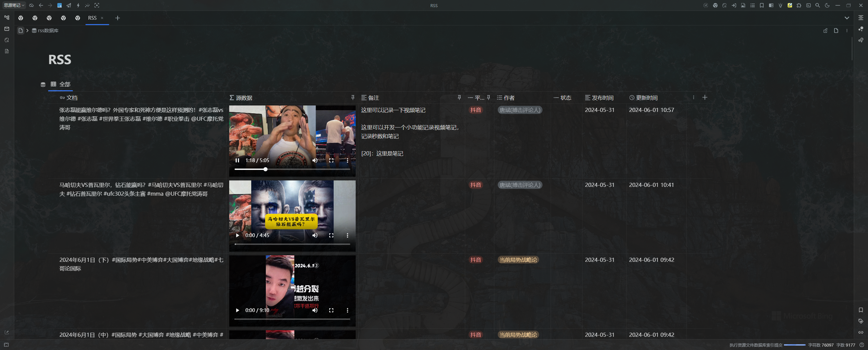
Task: Click the database icon beside 全部
Action: pos(43,84)
